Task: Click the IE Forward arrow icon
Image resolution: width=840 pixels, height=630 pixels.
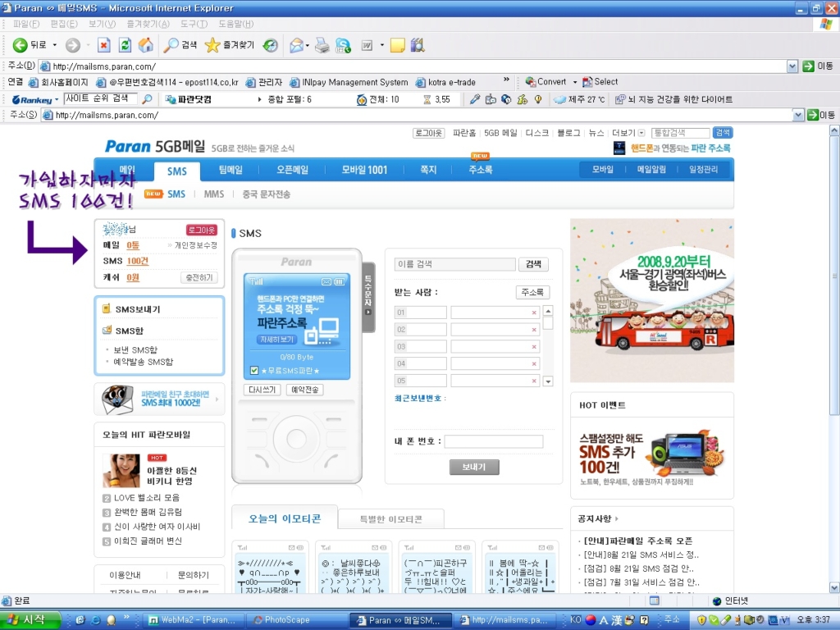Action: click(73, 46)
